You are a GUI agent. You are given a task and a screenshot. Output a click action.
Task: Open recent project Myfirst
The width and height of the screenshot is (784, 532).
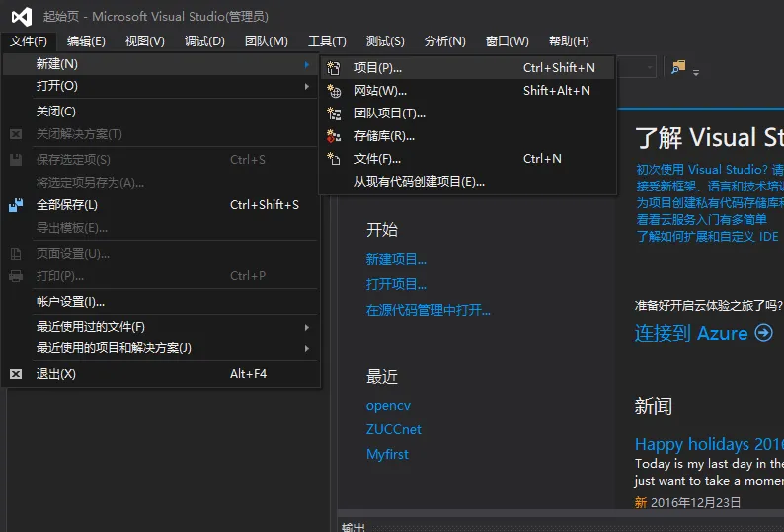(387, 454)
